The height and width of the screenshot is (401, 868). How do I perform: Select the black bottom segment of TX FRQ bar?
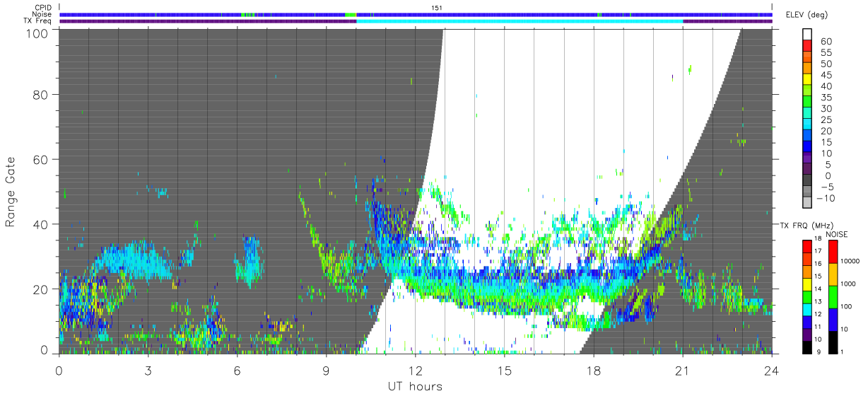click(x=807, y=347)
